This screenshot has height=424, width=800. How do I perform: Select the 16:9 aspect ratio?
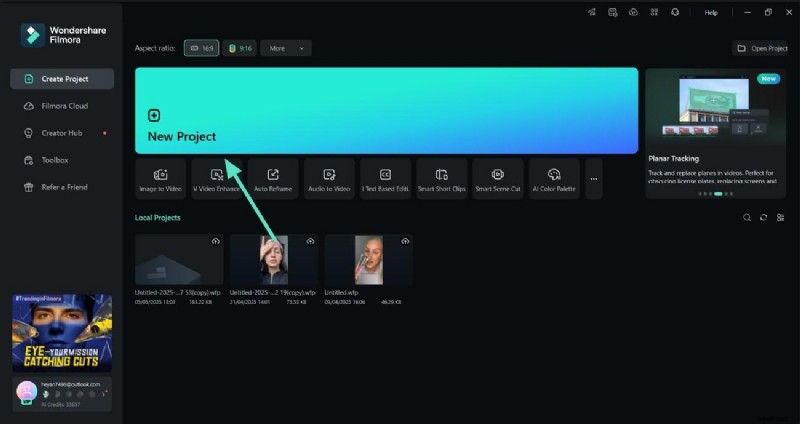[201, 48]
